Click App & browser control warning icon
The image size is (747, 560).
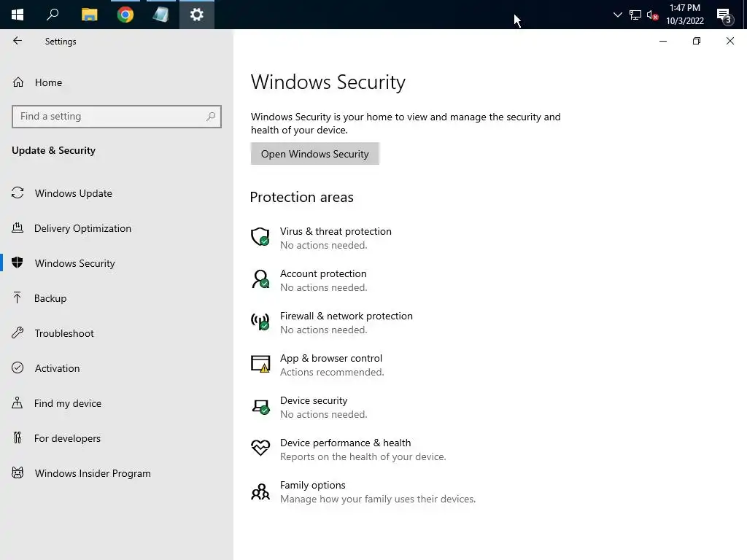click(260, 364)
